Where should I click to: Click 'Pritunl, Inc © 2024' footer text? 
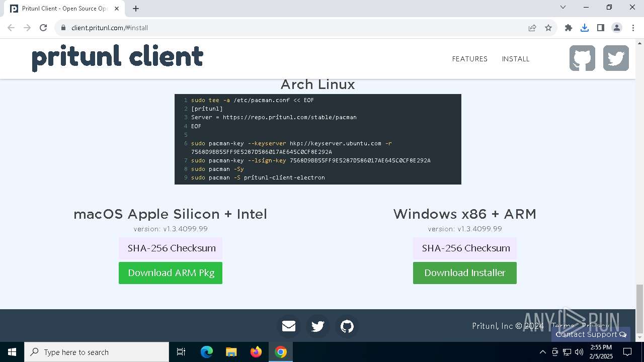[x=508, y=326]
